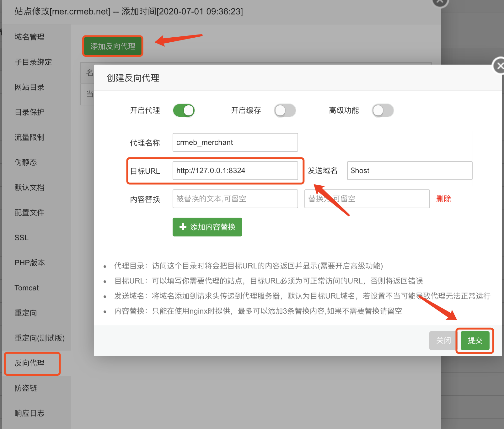This screenshot has height=429, width=504.
Task: Open the SSL settings in sidebar
Action: [21, 237]
